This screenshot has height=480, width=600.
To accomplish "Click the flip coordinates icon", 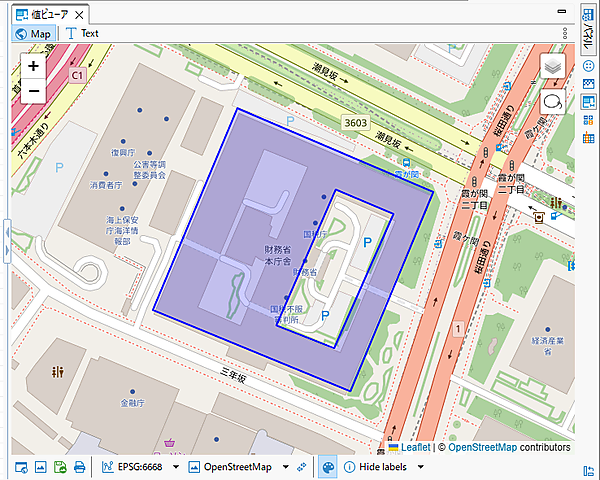I will click(x=302, y=467).
